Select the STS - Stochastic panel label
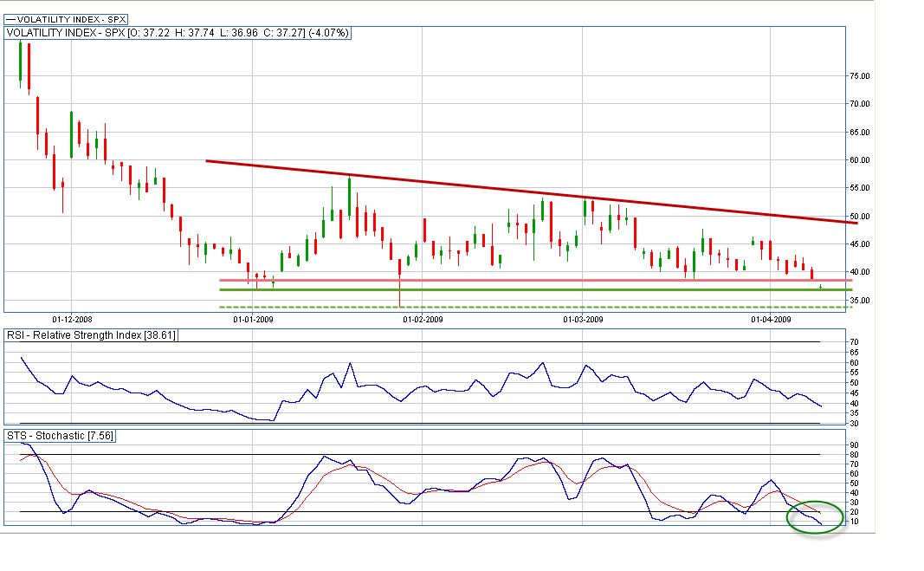924x571 pixels. [x=61, y=435]
